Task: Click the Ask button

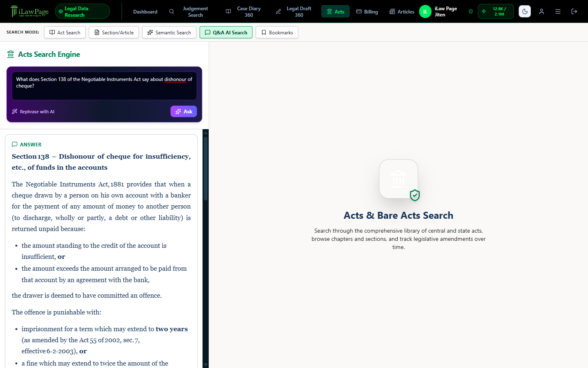Action: (x=184, y=112)
